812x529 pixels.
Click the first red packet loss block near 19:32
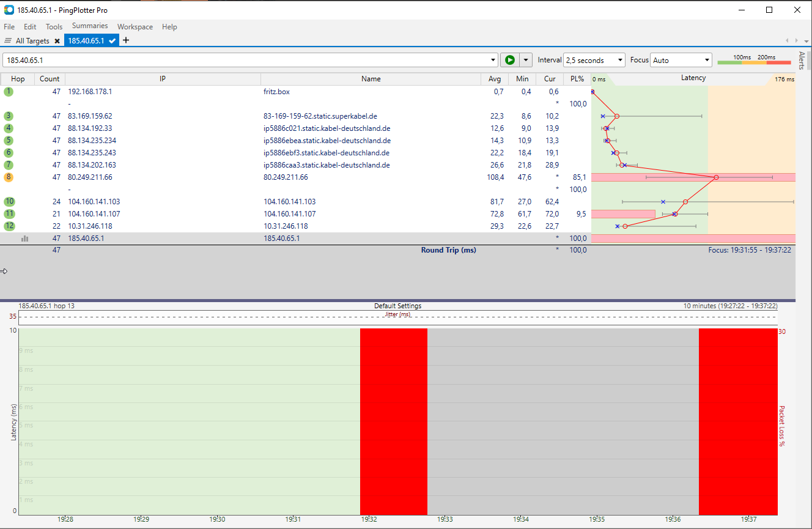[394, 421]
